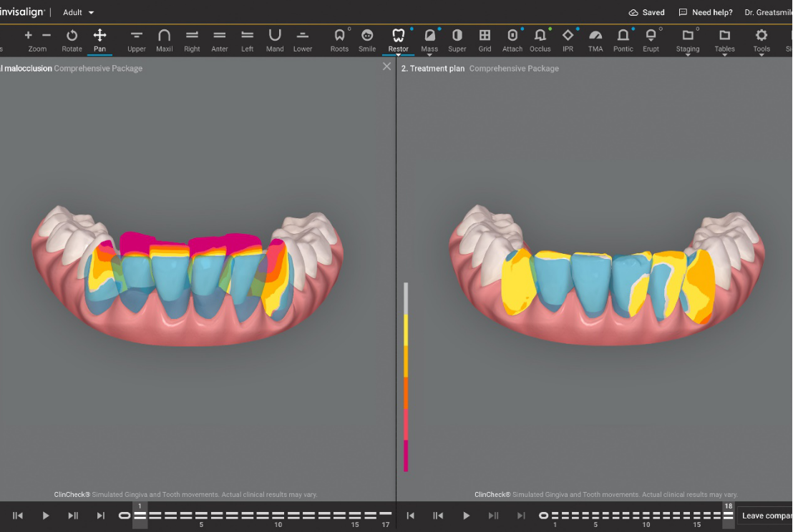Jump to first stage in right player

click(x=411, y=516)
